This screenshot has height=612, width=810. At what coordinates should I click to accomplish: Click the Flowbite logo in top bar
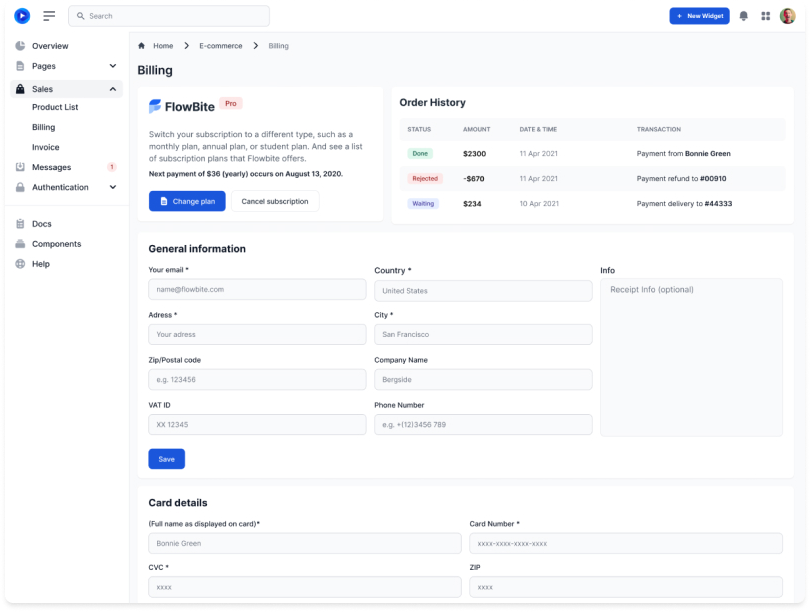[22, 16]
